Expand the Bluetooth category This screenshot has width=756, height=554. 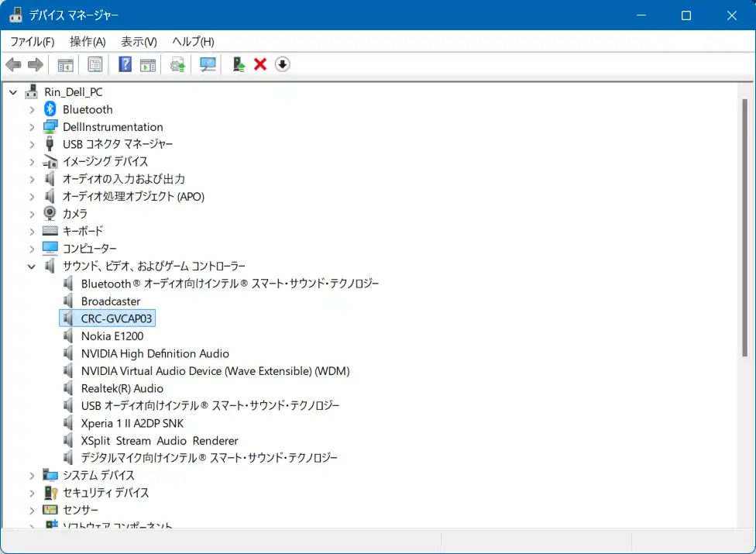pyautogui.click(x=32, y=110)
